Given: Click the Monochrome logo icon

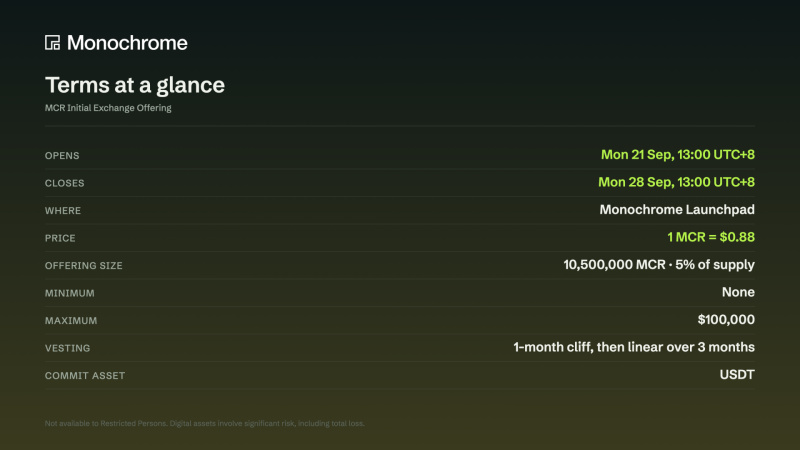Looking at the screenshot, I should click(x=53, y=43).
